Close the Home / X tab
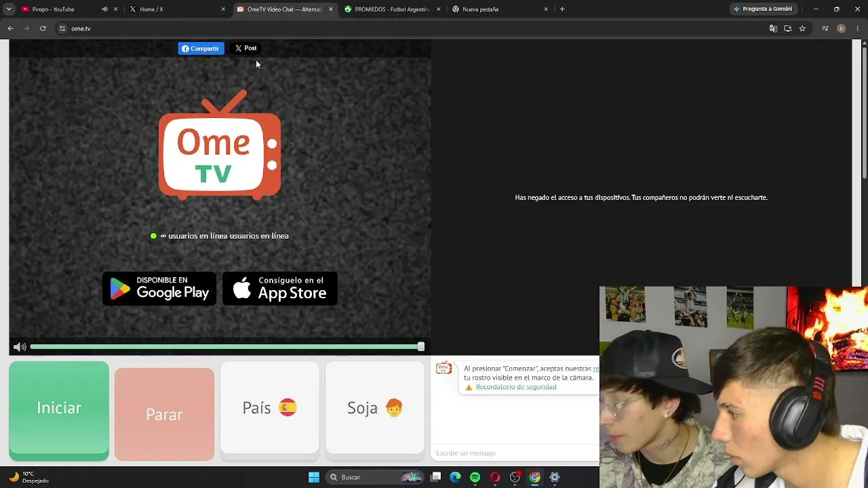Screen dimensions: 868x488 click(x=223, y=9)
